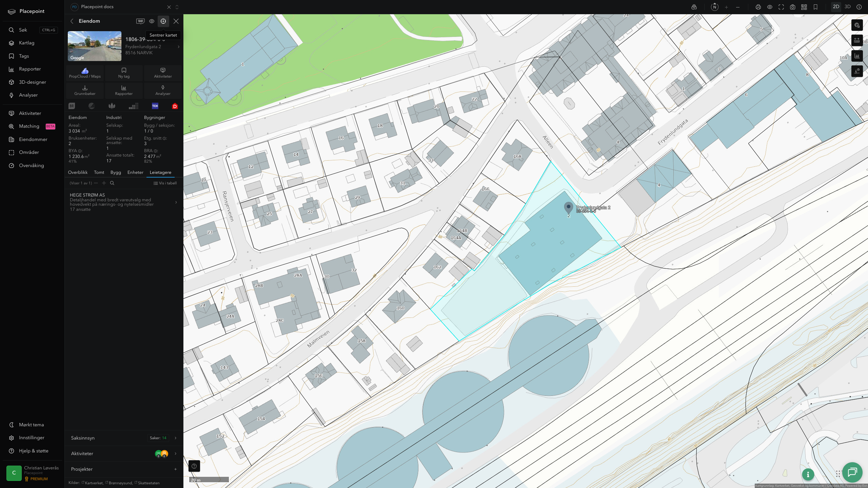Screen dimensions: 868x488
Task: Expand the Aktiviteter panel row
Action: (124, 453)
